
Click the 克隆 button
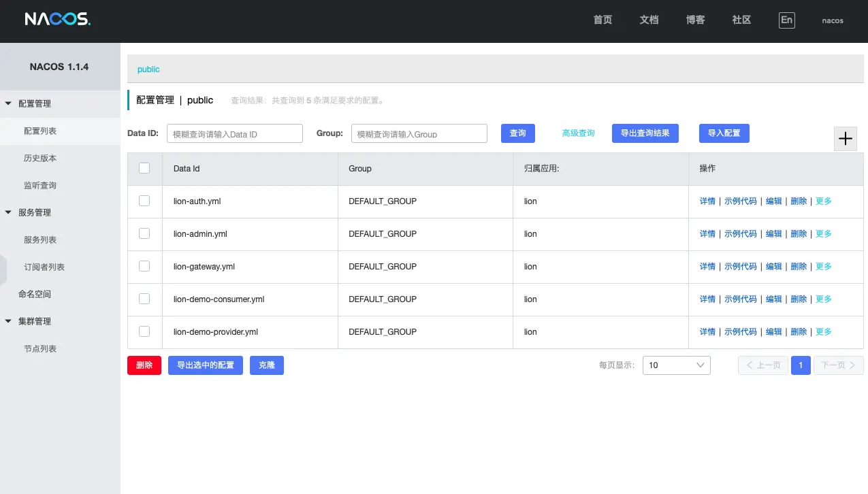tap(267, 365)
